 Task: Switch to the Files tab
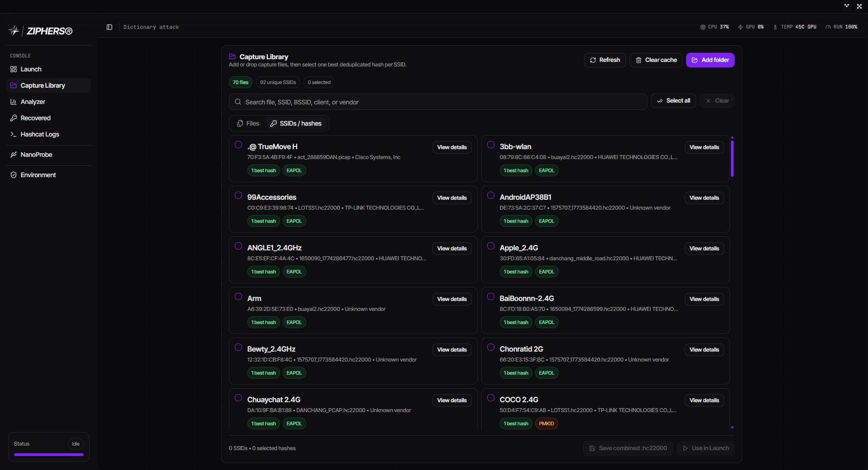coord(248,123)
